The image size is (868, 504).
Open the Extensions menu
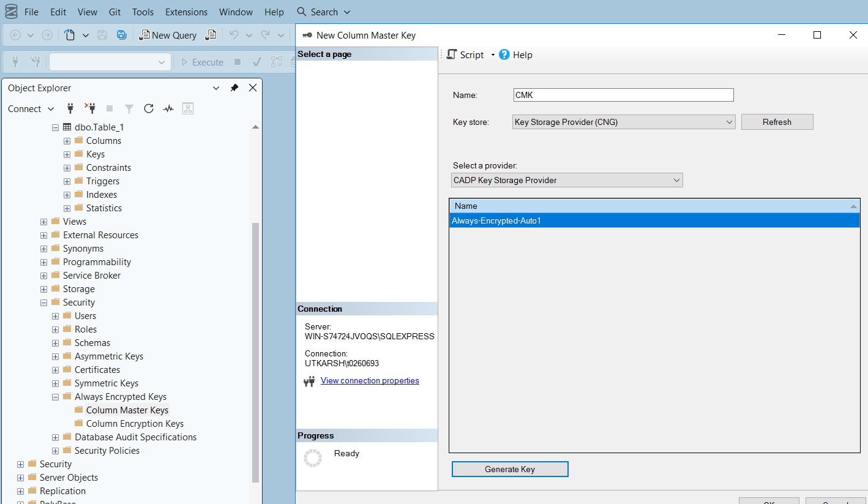[186, 12]
